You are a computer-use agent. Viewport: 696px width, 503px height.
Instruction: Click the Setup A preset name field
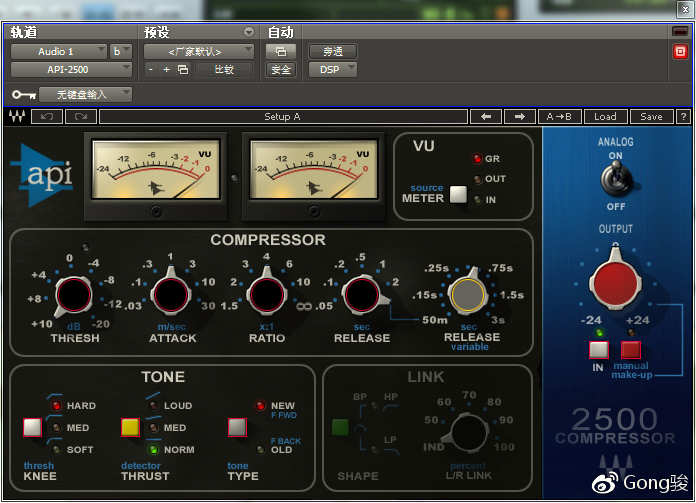coord(283,117)
